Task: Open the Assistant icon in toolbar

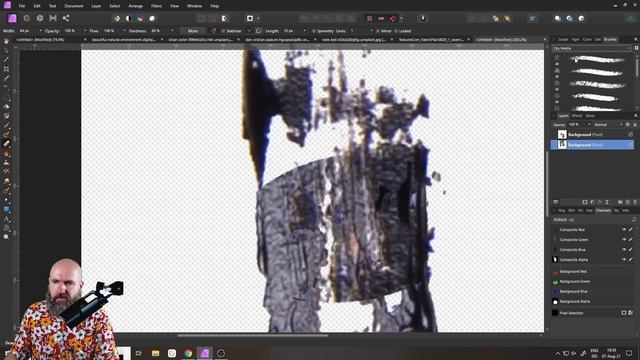Action: pos(423,18)
